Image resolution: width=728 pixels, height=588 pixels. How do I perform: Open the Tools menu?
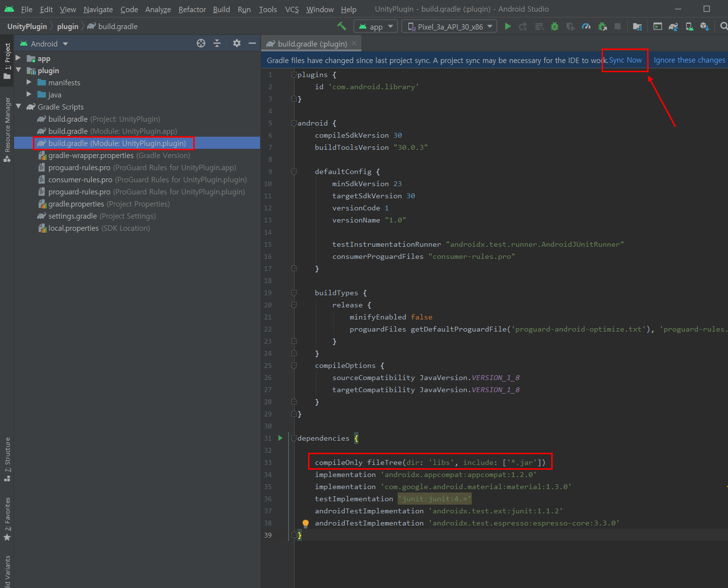(268, 9)
